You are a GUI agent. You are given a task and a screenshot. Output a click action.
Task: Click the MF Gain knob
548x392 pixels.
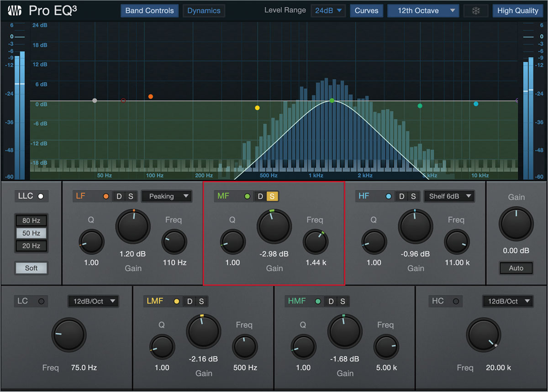[x=274, y=226]
